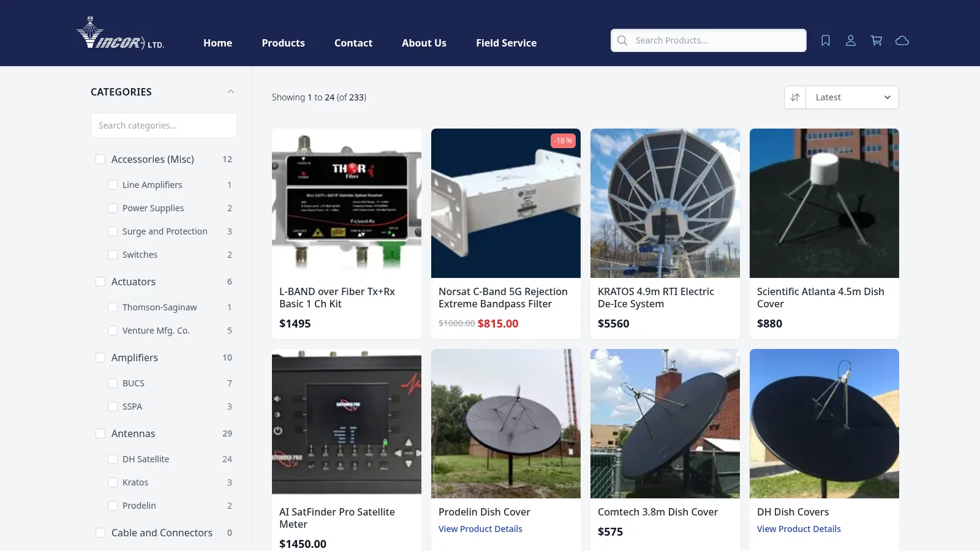Collapse the CATEGORIES panel chevron
Screen dimensions: 980x551
[231, 92]
